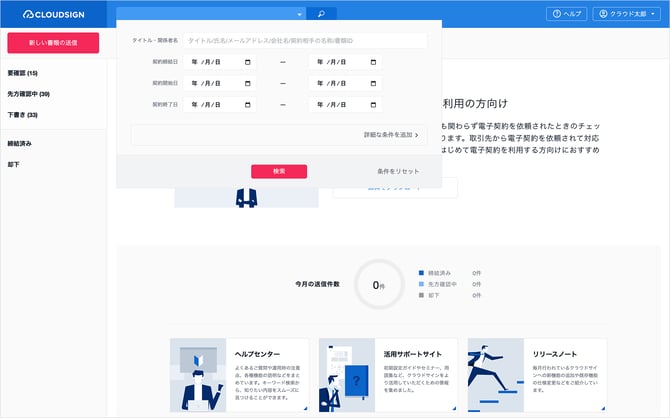Open calendar picker for second 契約開始日 field
Viewport: 670px width, 418px height.
(x=374, y=83)
